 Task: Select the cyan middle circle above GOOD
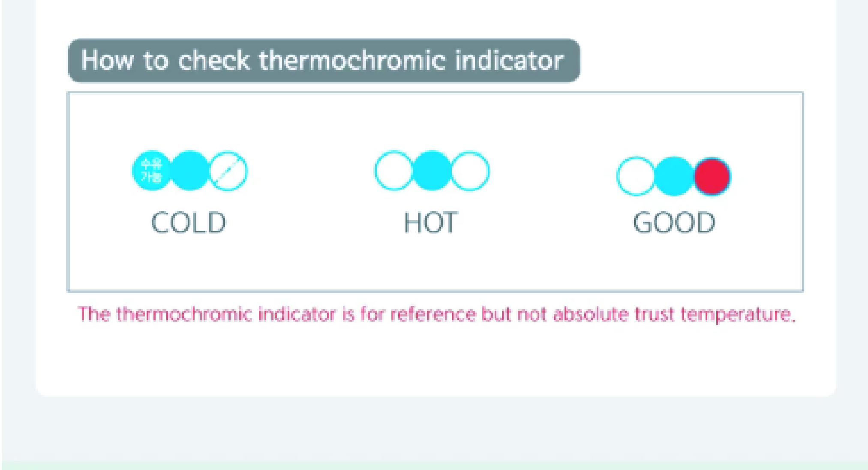coord(674,176)
